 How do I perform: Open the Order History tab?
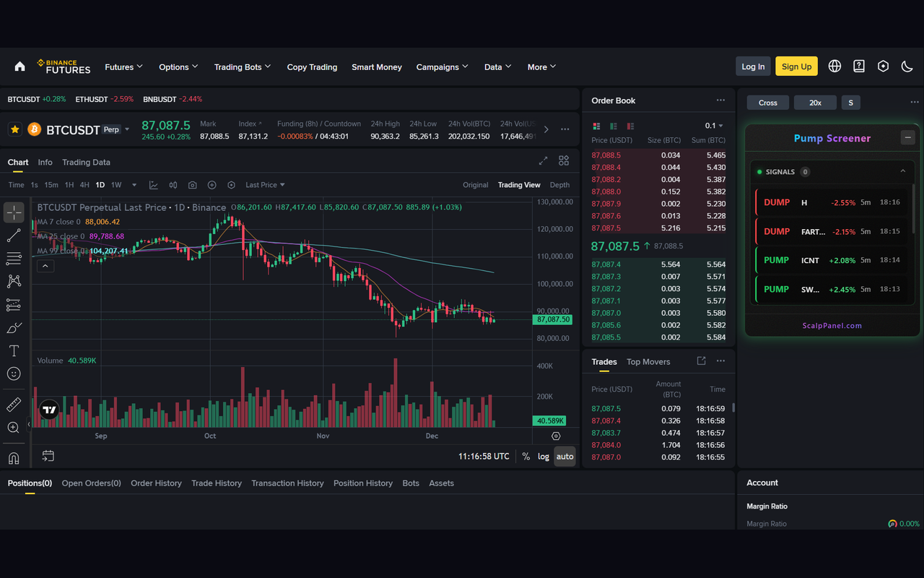pyautogui.click(x=156, y=483)
